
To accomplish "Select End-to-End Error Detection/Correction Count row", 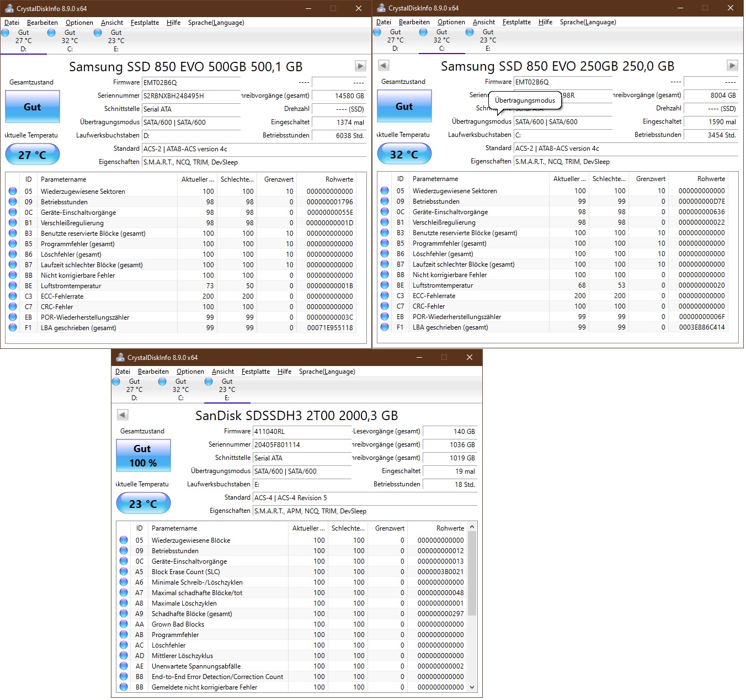I will click(x=291, y=677).
